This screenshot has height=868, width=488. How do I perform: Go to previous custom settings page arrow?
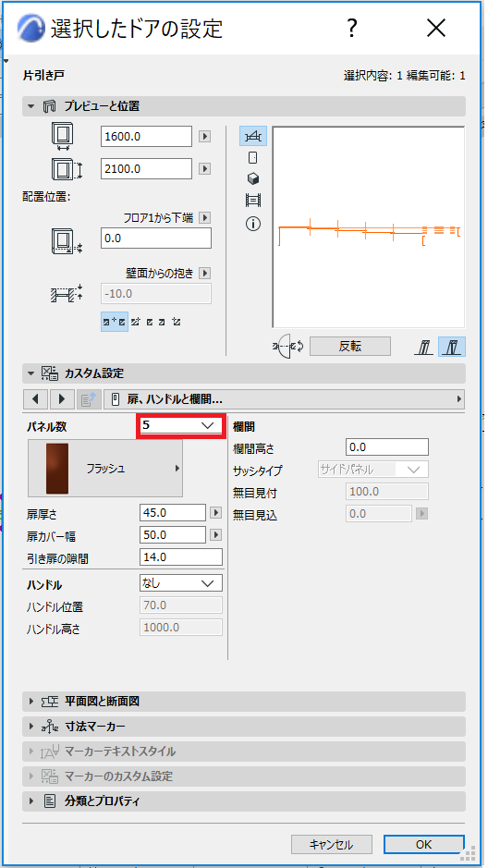click(35, 398)
